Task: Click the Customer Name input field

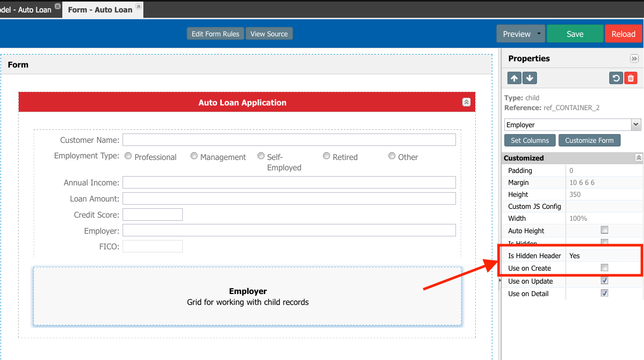Action: [x=289, y=140]
